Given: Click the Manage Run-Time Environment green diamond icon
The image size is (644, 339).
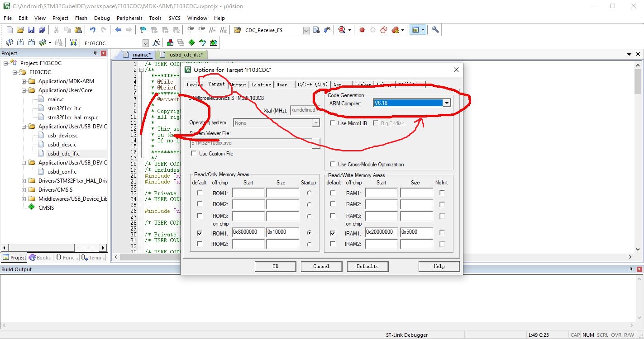Looking at the screenshot, I should point(191,42).
